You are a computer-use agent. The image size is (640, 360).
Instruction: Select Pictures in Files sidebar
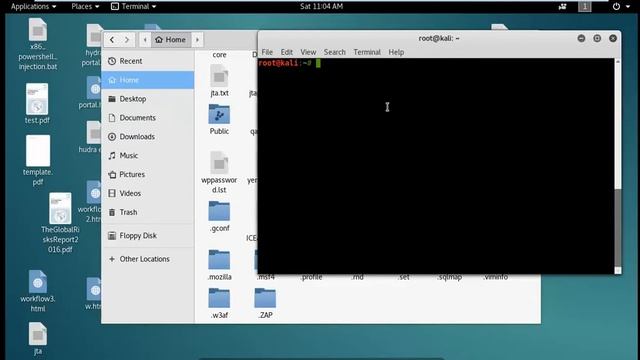pos(148,174)
